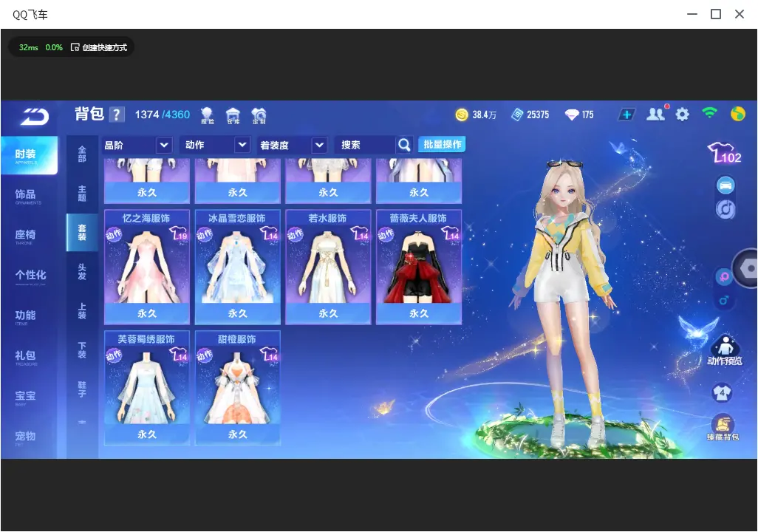Click the 批量操作 button
This screenshot has width=758, height=532.
[442, 145]
